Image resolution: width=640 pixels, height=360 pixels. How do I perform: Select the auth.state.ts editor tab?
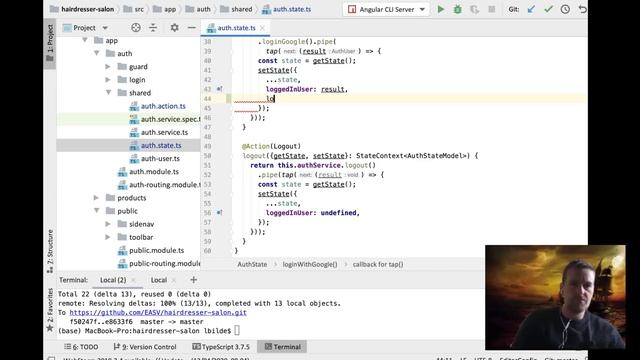(236, 28)
